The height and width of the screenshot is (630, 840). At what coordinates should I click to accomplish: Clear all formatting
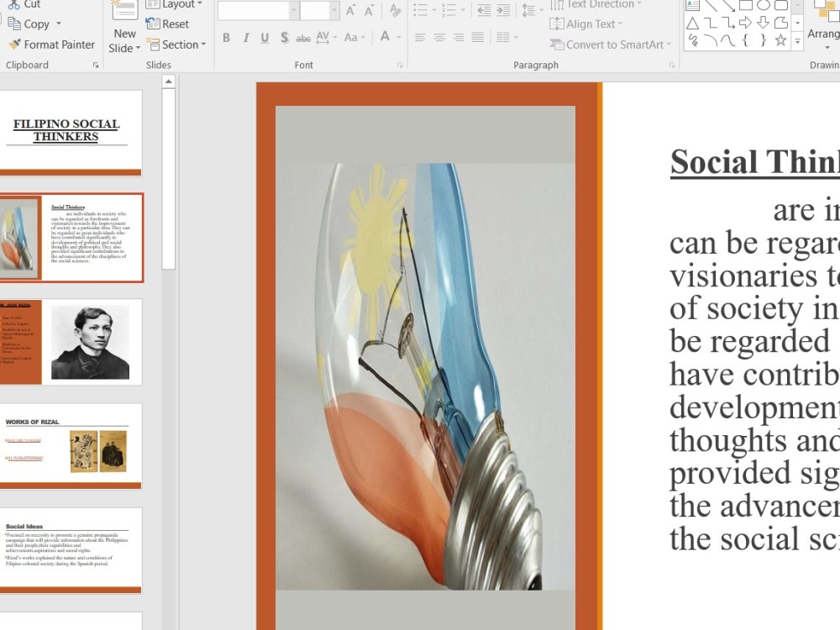click(x=395, y=10)
